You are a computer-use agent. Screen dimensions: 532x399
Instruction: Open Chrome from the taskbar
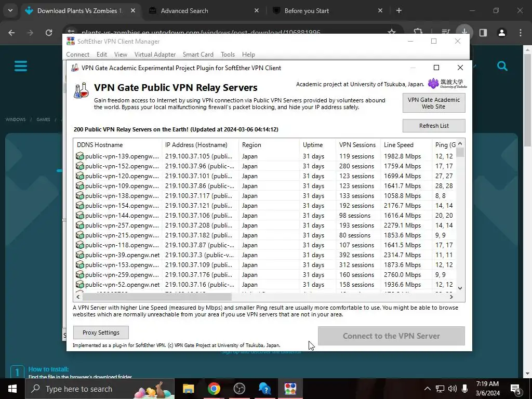[x=214, y=389]
